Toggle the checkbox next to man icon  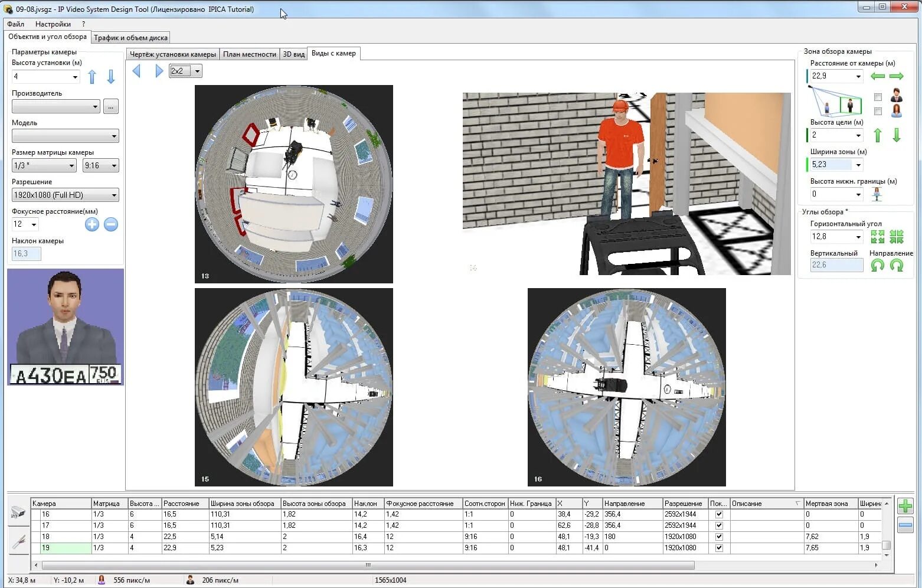point(878,97)
